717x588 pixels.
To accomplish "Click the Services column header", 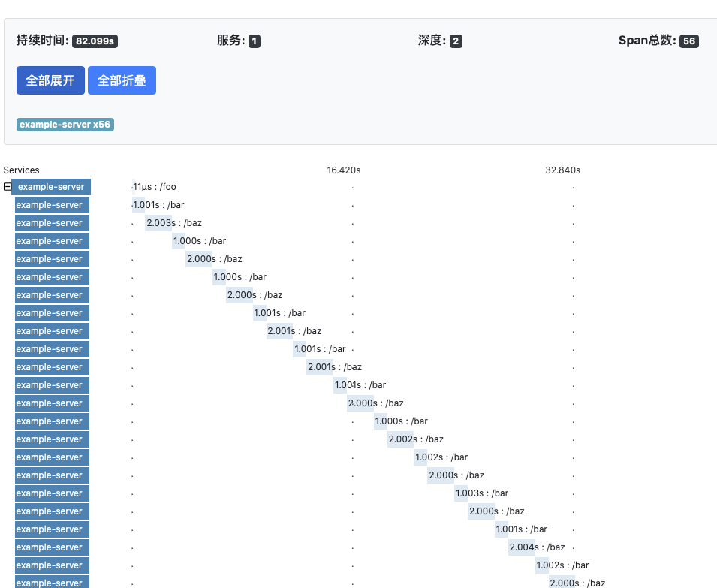I will click(21, 170).
